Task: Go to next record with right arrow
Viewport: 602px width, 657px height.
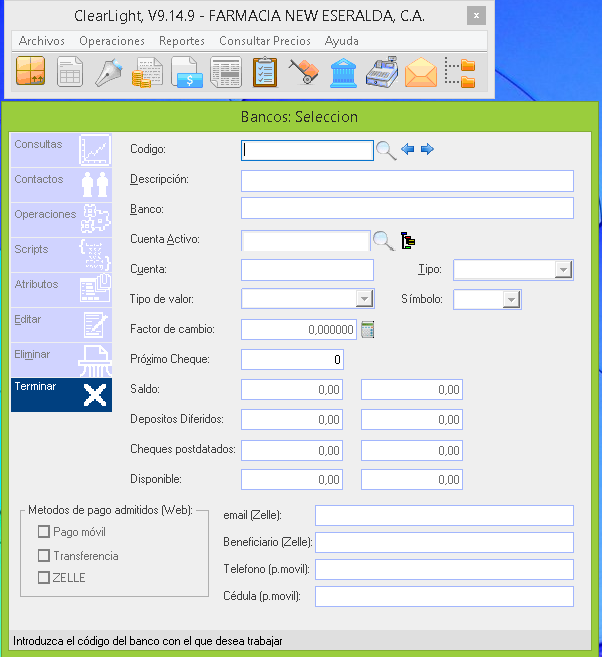Action: click(427, 150)
